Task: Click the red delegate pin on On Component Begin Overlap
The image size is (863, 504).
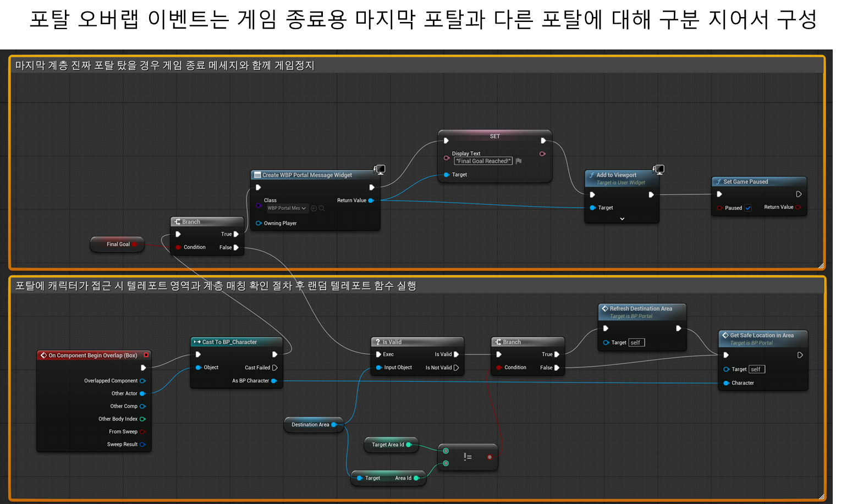Action: [x=146, y=355]
